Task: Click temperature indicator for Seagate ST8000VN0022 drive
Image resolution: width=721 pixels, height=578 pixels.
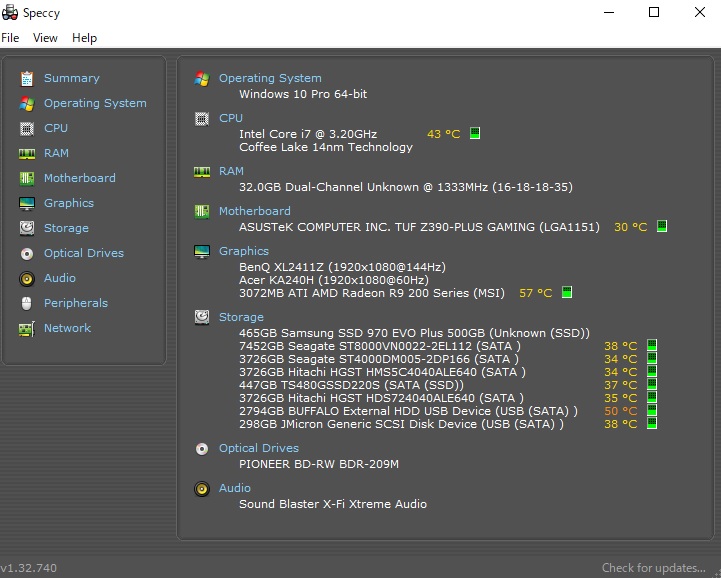Action: tap(652, 345)
